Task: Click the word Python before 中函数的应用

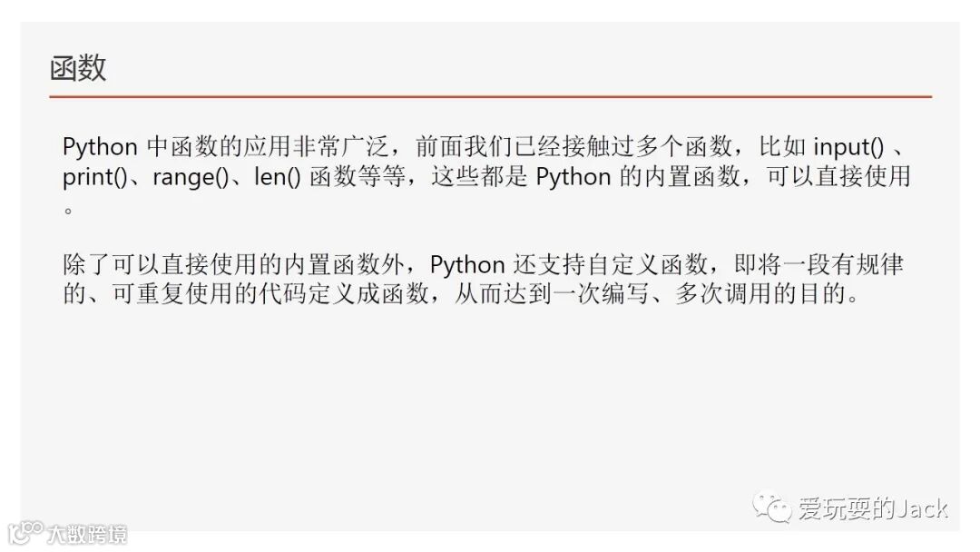Action: (x=100, y=147)
